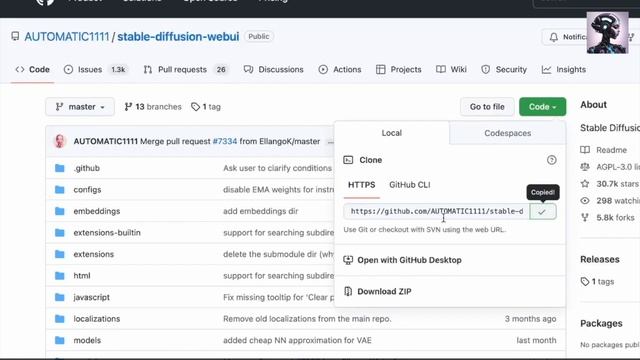Open the configs folder
The image size is (640, 360).
[x=87, y=190]
